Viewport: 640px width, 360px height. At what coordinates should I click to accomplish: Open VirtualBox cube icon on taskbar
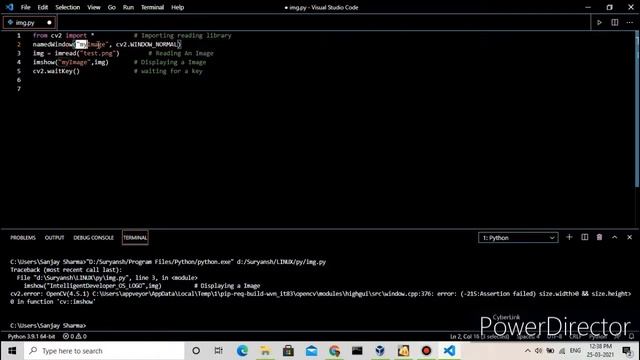[380, 351]
